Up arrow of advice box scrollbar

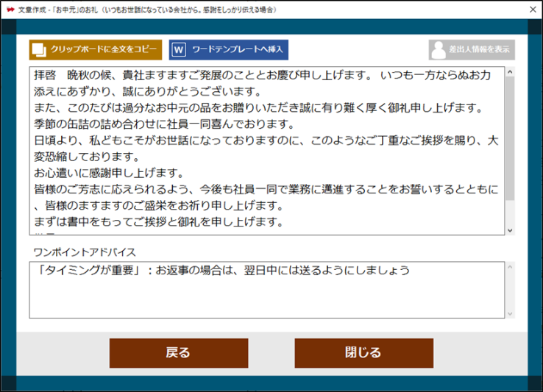510,267
